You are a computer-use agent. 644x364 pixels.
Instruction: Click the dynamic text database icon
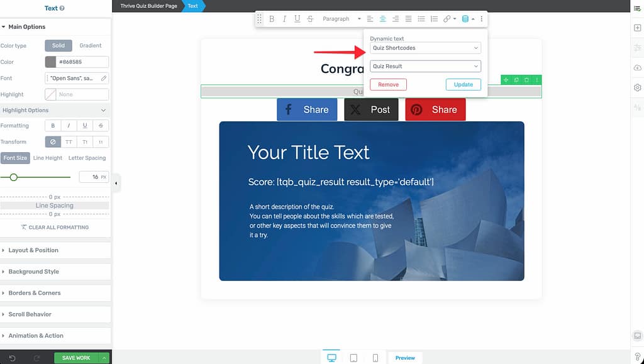tap(465, 19)
